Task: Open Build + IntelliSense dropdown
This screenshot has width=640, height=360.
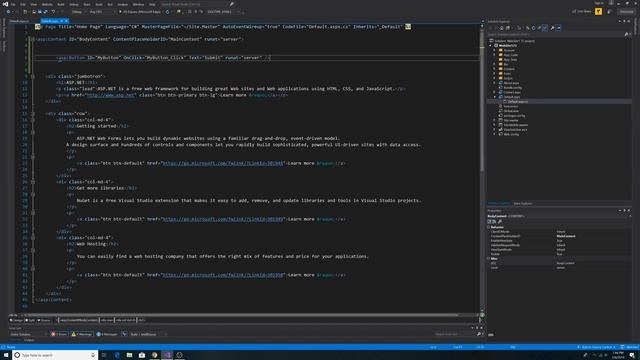Action: tap(148, 334)
